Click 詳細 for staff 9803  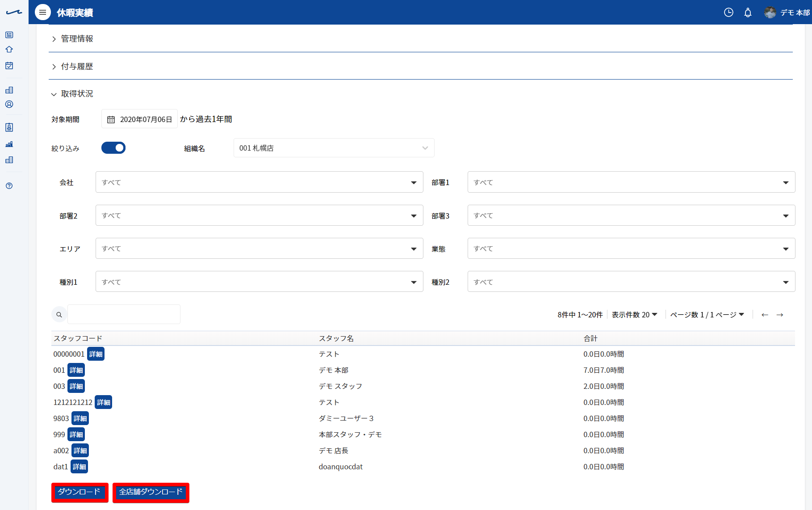coord(80,418)
